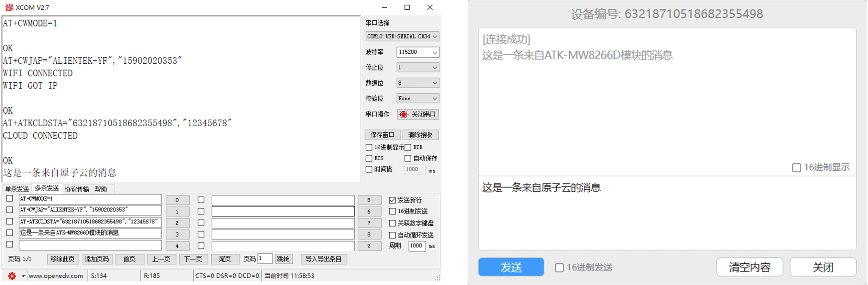Click the 周期 period input field
The height and width of the screenshot is (285, 868).
pos(416,246)
